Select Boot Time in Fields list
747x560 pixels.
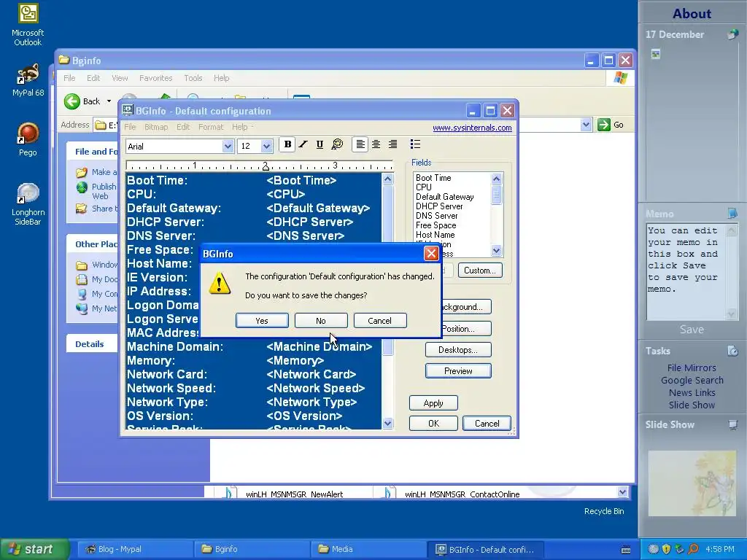point(433,178)
